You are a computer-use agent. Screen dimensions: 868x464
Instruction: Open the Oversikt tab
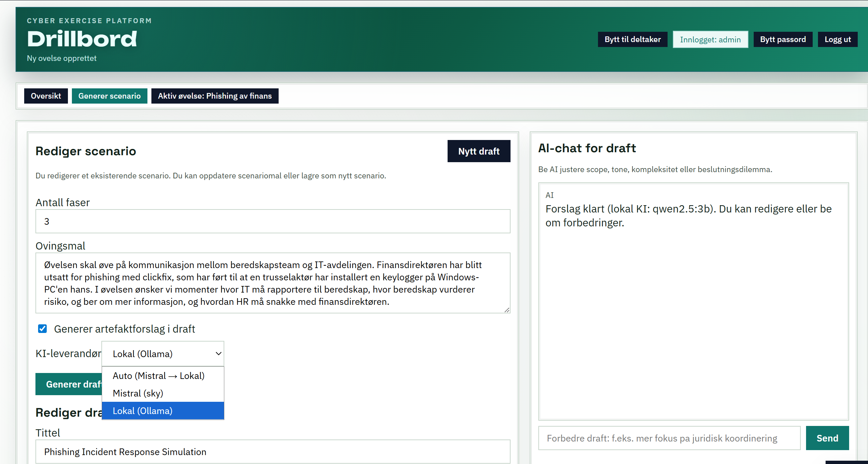coord(46,96)
